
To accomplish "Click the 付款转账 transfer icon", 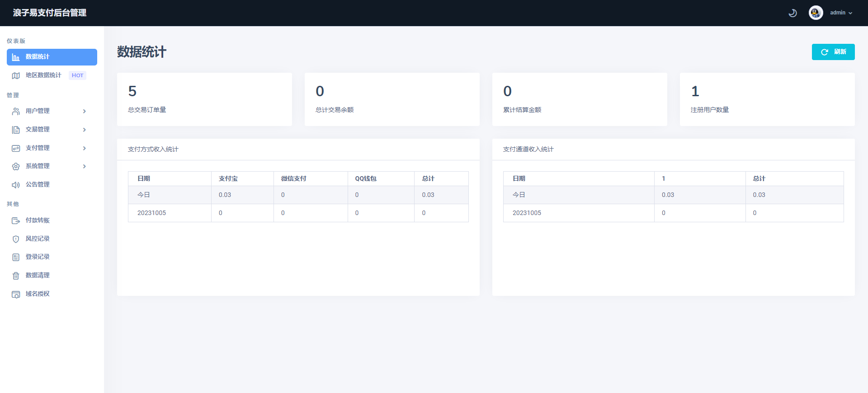I will click(x=16, y=220).
